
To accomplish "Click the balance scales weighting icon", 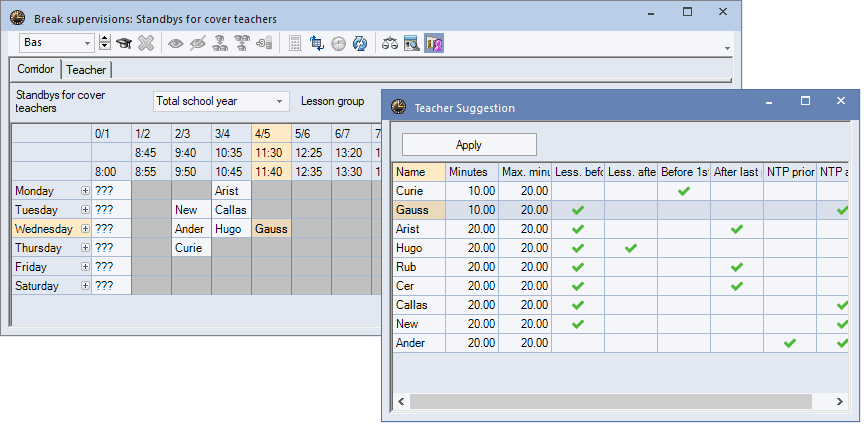I will [390, 44].
